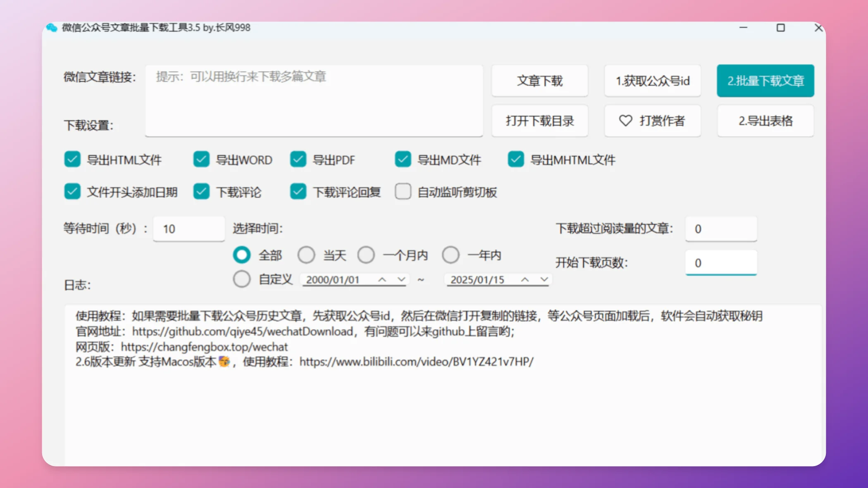
Task: Open download folder with 打开下载目录
Action: 540,121
